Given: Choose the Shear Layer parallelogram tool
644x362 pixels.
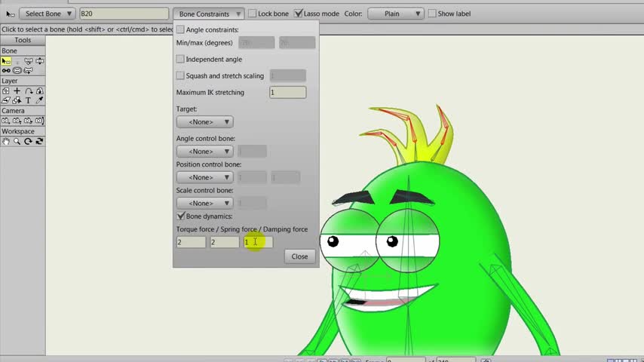Looking at the screenshot, I should (x=6, y=100).
